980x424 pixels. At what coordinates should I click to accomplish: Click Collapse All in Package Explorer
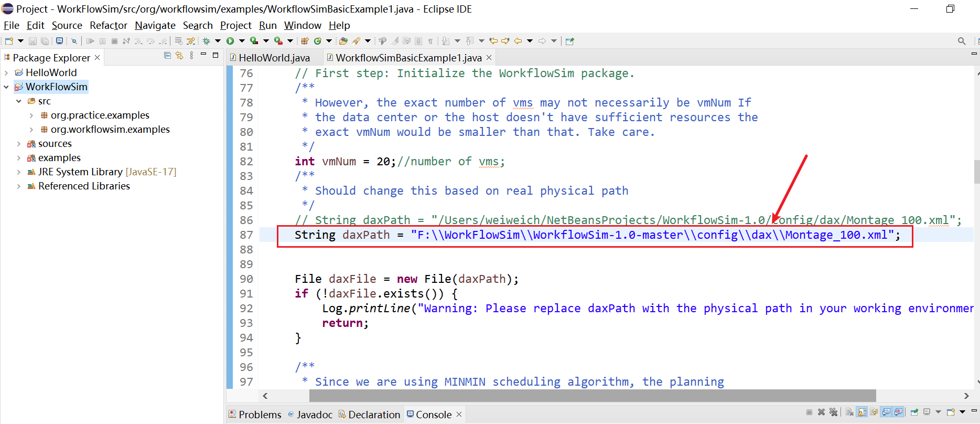coord(167,55)
